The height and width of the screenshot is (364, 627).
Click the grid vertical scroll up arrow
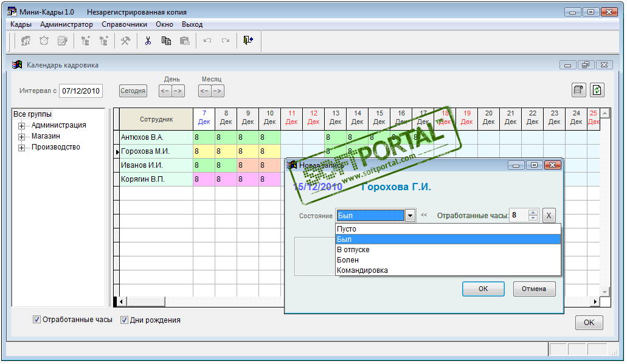click(605, 114)
